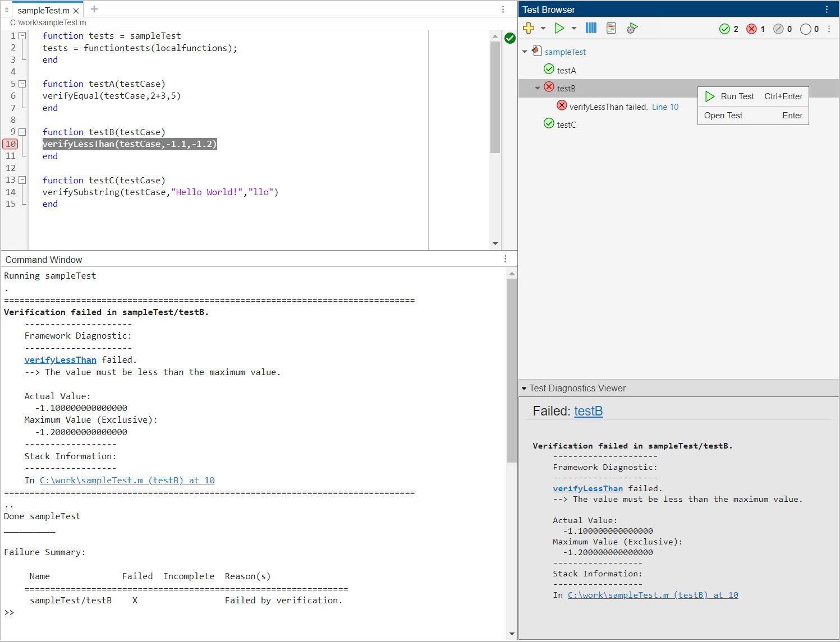Click the Test Browser three-dot options menu
Image resolution: width=840 pixels, height=642 pixels.
(x=827, y=10)
